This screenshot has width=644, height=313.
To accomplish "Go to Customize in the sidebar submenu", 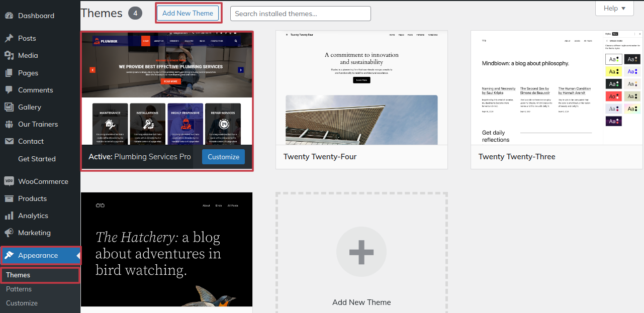I will click(22, 303).
